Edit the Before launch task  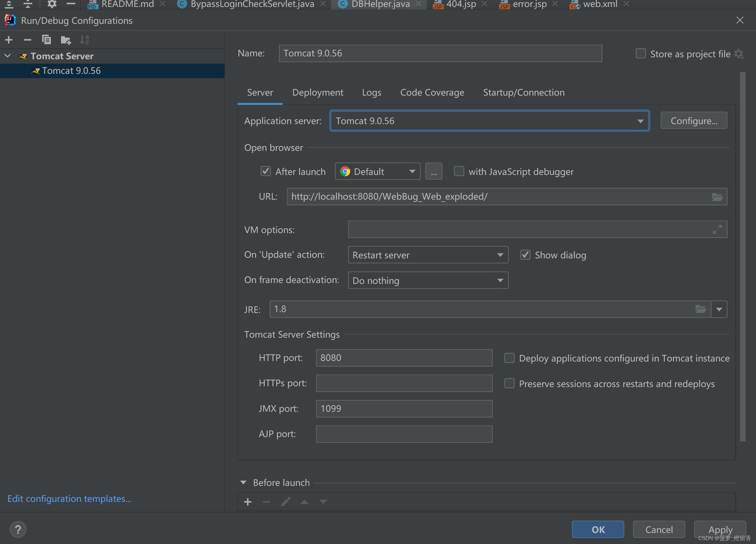tap(286, 502)
